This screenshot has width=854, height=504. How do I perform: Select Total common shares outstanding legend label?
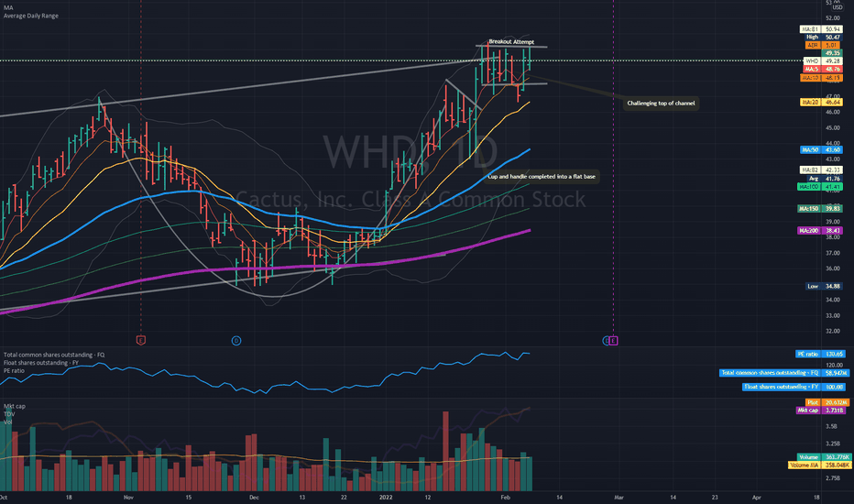pyautogui.click(x=54, y=355)
